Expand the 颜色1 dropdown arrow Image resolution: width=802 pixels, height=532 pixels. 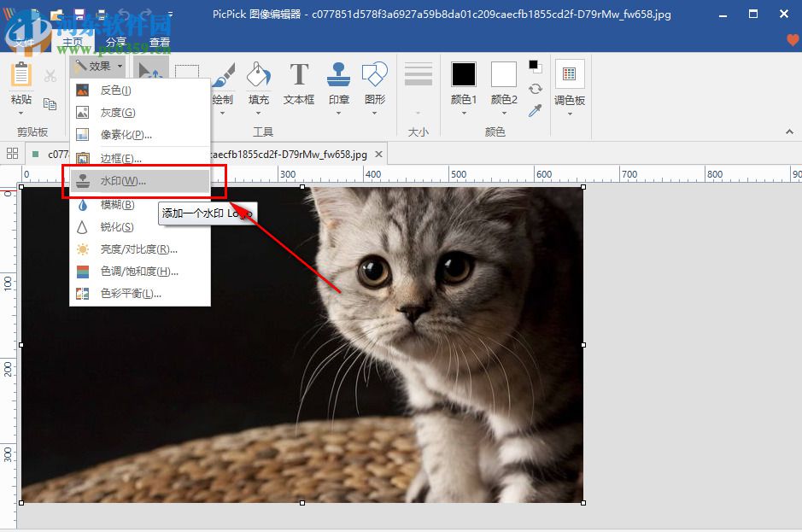pyautogui.click(x=464, y=113)
